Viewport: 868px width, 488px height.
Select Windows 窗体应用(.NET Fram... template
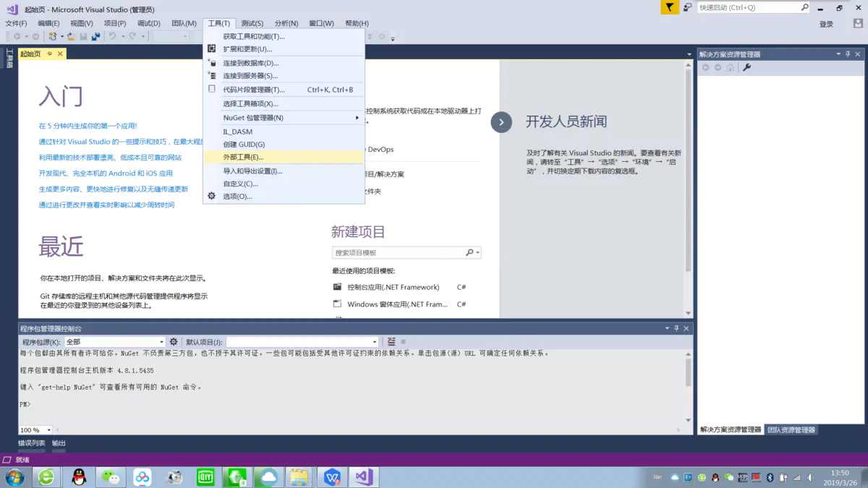tap(399, 304)
